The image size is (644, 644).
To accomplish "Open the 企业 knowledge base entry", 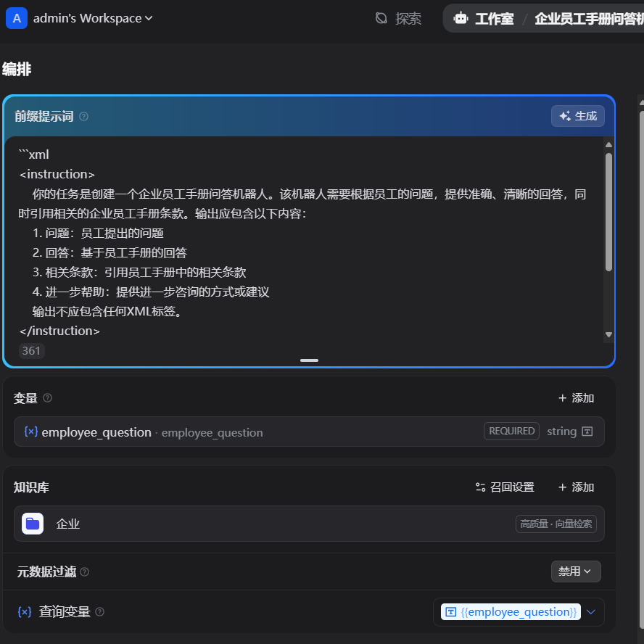I will (309, 524).
